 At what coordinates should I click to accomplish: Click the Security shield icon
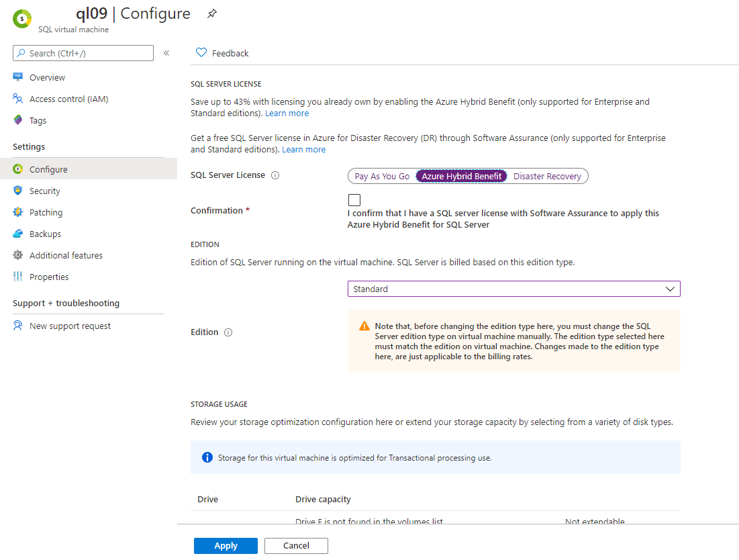[x=18, y=191]
